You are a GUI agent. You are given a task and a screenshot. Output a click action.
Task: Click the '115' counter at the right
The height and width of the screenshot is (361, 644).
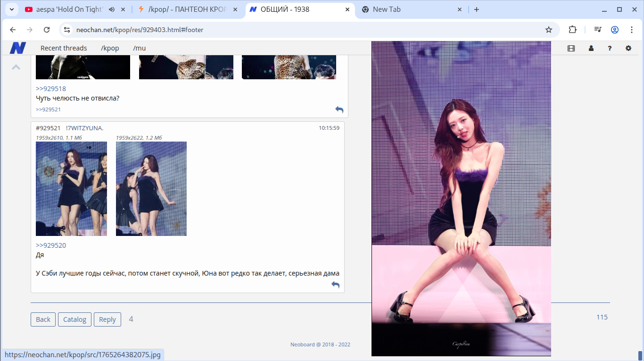tap(602, 317)
